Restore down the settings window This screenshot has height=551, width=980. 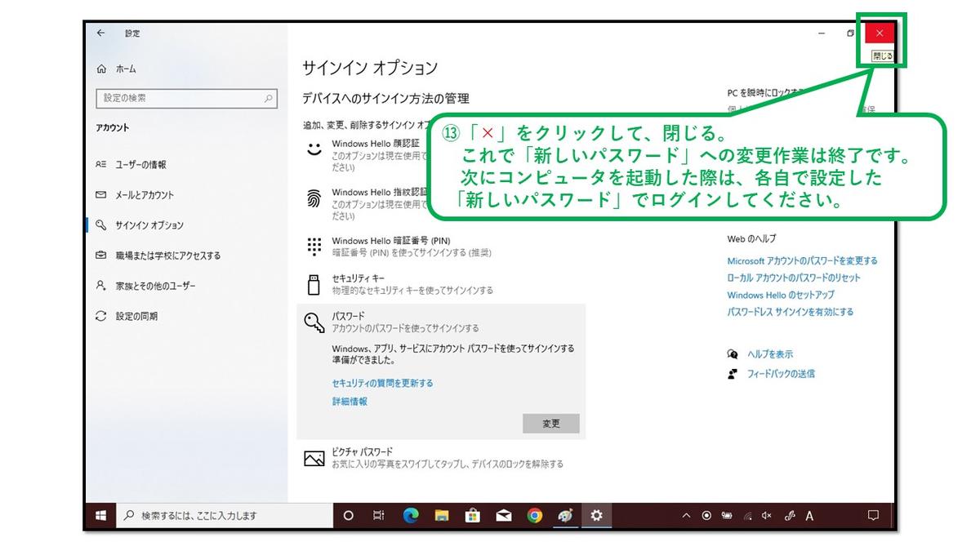(x=850, y=33)
